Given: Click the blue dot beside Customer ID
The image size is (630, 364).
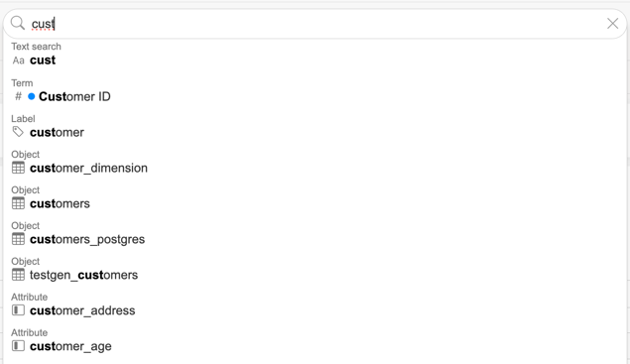Looking at the screenshot, I should pyautogui.click(x=32, y=96).
